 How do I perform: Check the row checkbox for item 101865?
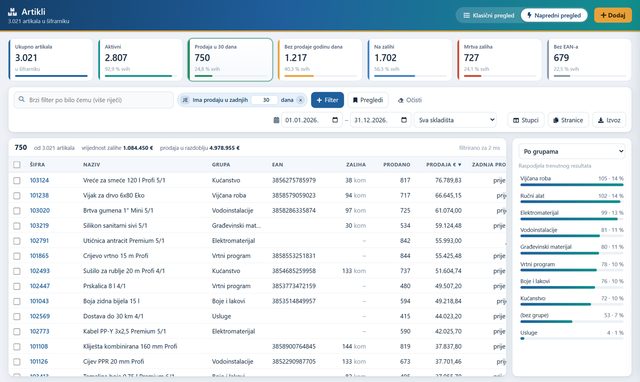tap(17, 256)
